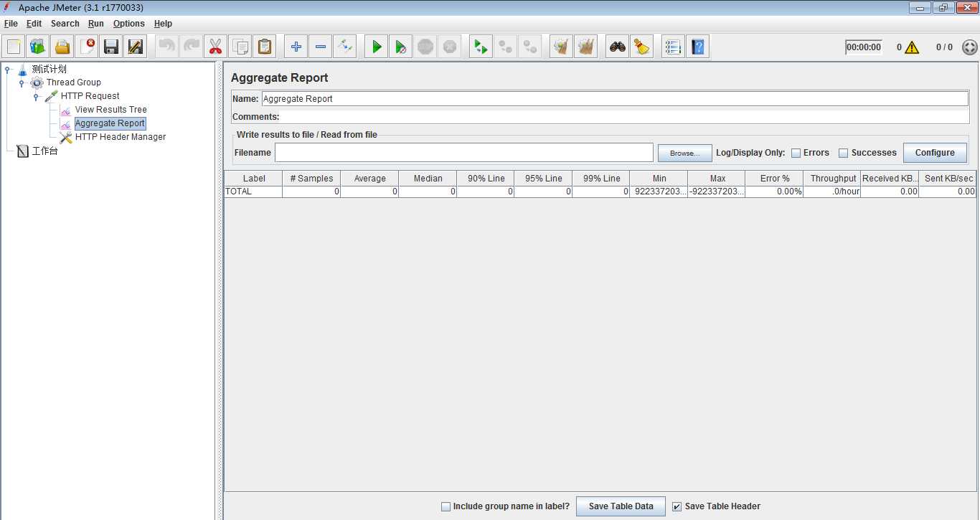
Task: Click the TOTAL row label cell
Action: point(254,192)
